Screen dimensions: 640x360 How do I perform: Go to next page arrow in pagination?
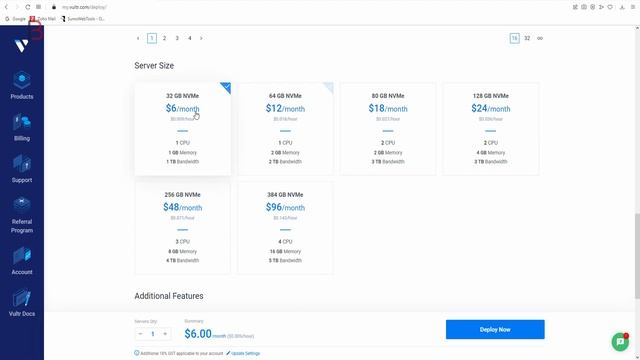coord(201,38)
